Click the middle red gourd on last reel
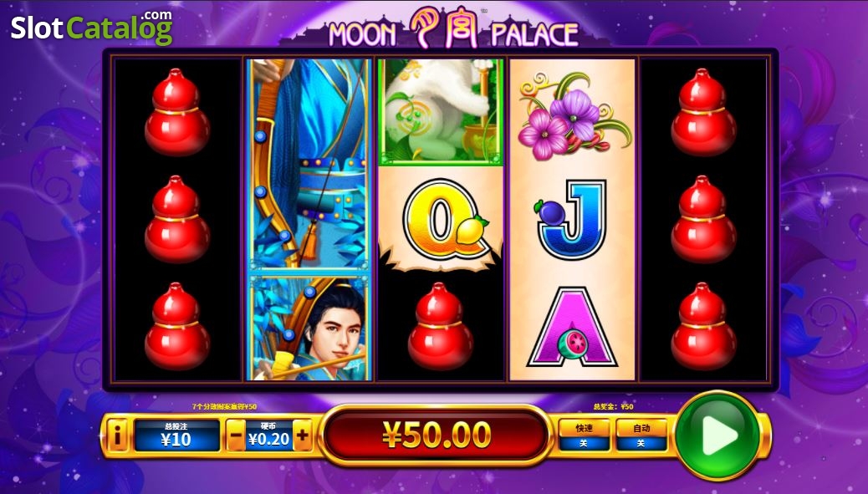Image resolution: width=868 pixels, height=494 pixels. click(703, 220)
